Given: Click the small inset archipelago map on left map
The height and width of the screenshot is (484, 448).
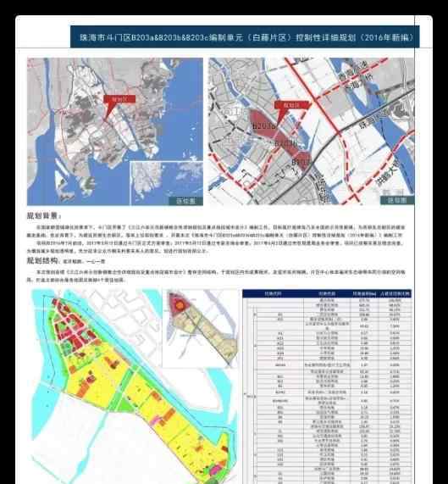Looking at the screenshot, I should (166, 183).
